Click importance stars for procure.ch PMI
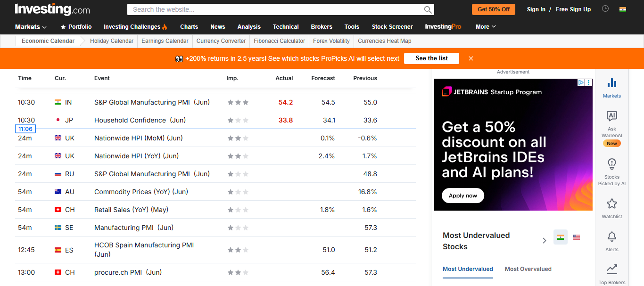The image size is (644, 286). (x=238, y=272)
